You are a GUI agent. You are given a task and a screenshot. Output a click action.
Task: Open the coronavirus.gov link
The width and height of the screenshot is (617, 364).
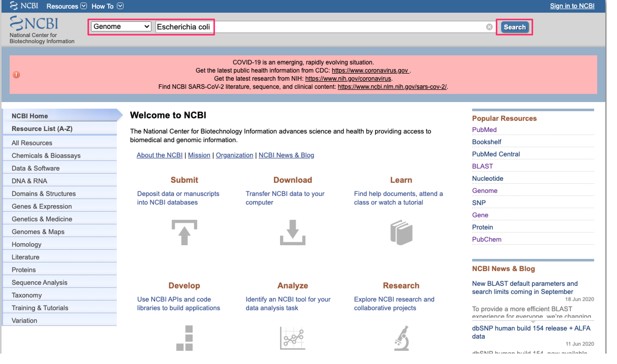371,71
